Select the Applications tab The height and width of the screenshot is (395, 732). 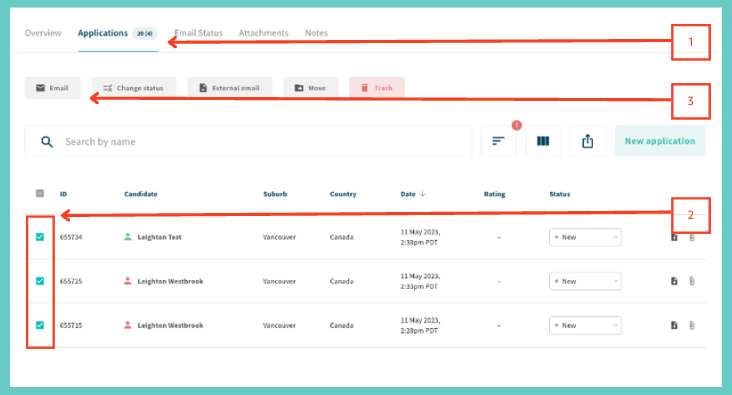pyautogui.click(x=117, y=33)
